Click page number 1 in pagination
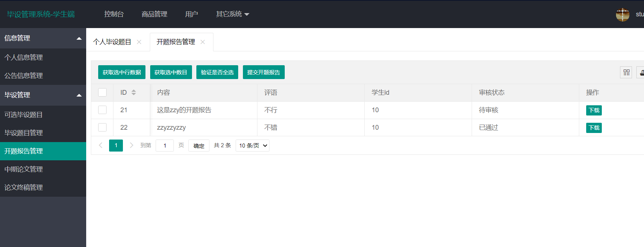Screen dimensions: 644x247 click(116, 145)
